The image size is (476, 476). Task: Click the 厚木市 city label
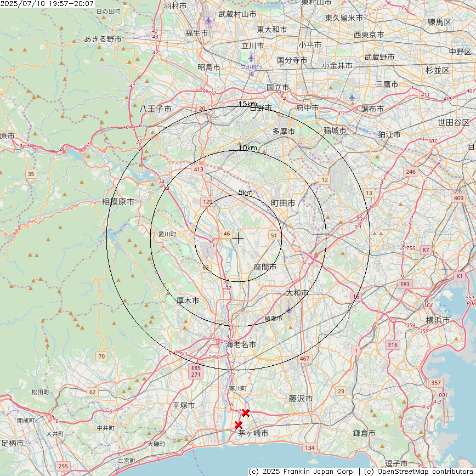click(x=188, y=301)
